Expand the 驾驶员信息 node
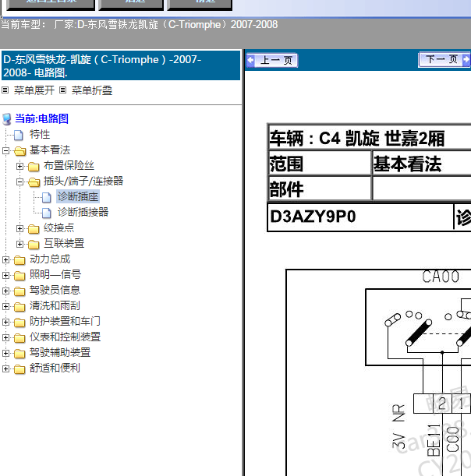This screenshot has width=471, height=476. [5, 291]
